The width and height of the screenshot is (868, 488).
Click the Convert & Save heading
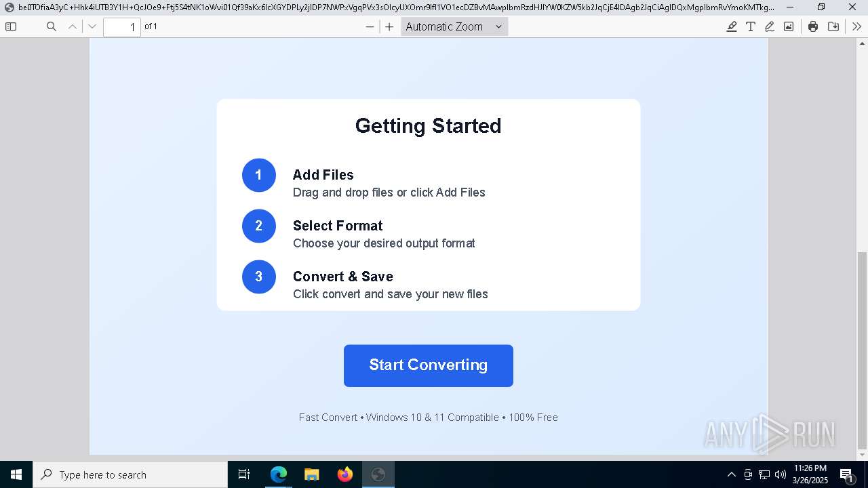[343, 277]
